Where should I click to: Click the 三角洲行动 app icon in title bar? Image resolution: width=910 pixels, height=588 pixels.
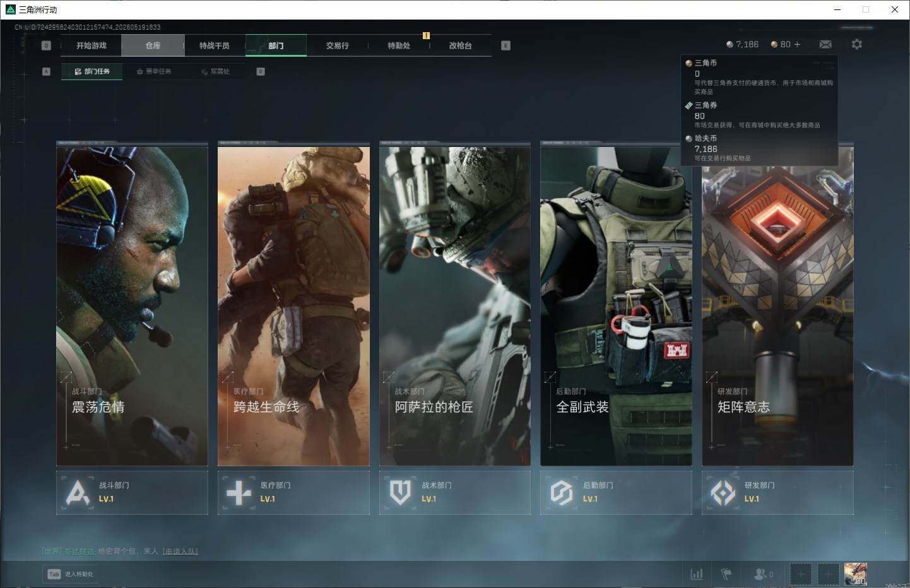(10, 9)
